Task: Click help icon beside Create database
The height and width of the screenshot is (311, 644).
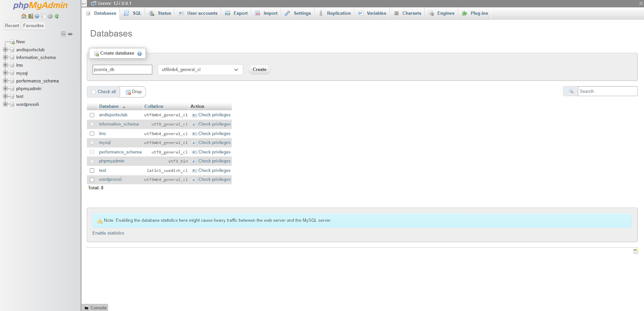Action: point(140,54)
